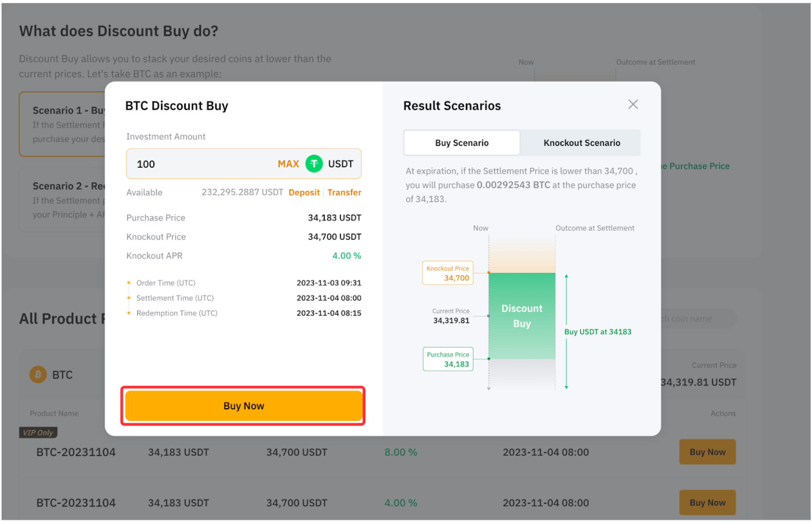This screenshot has width=812, height=522.
Task: Click MAX to fill investment amount
Action: point(288,164)
